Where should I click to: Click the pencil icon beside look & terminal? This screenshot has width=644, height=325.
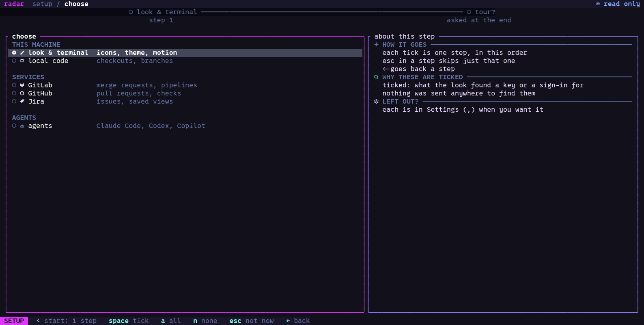tap(22, 53)
